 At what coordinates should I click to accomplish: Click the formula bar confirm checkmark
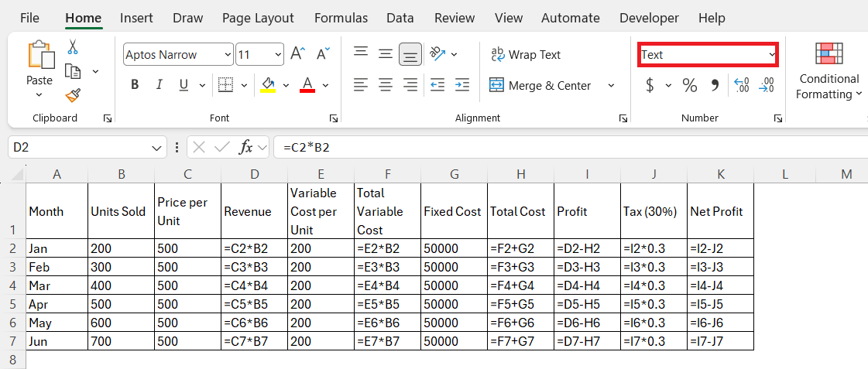[222, 147]
